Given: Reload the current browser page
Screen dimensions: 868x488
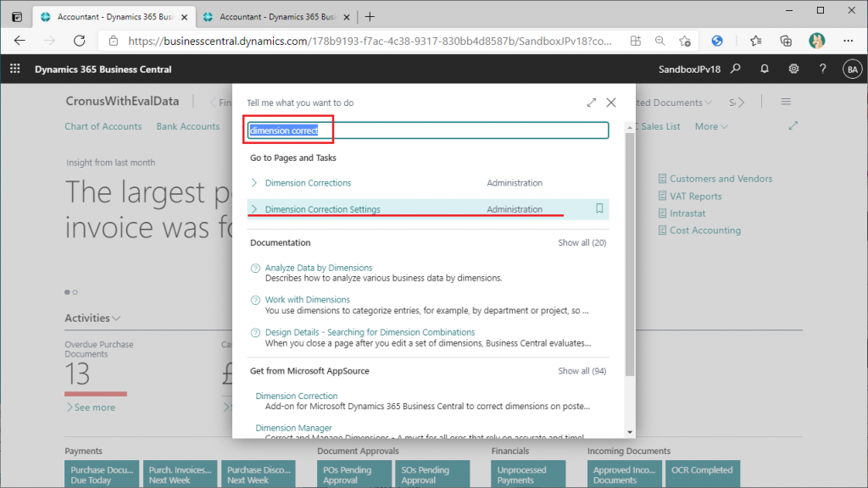Looking at the screenshot, I should [80, 41].
